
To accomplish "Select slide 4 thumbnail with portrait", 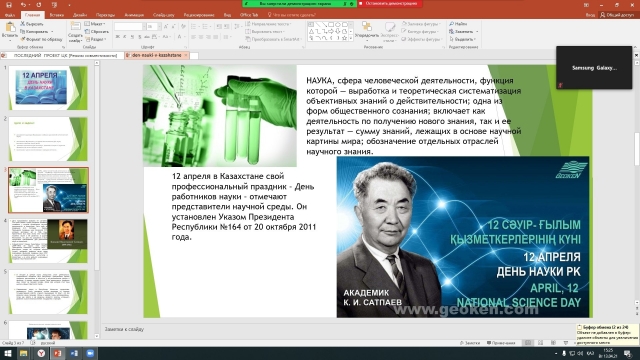I will (48, 241).
